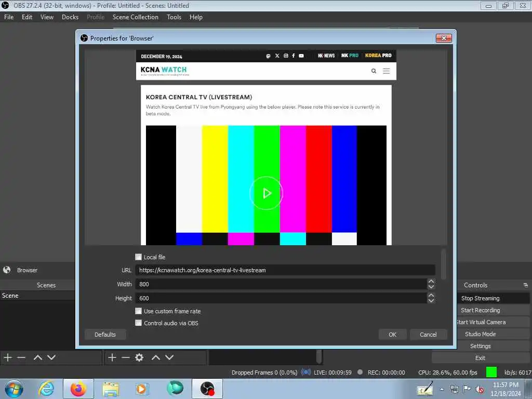Add a new source with the plus icon
The image size is (532, 399).
click(112, 357)
